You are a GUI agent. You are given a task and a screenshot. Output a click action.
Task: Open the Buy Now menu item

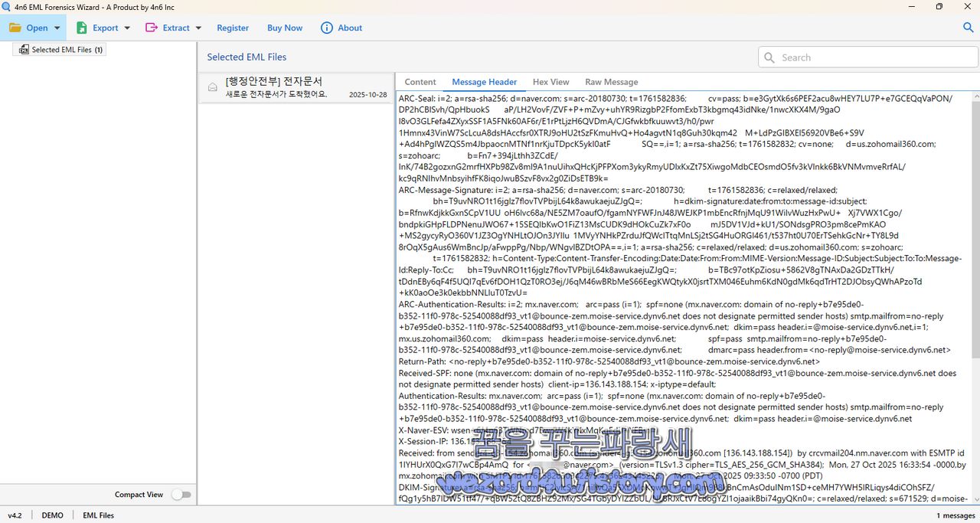pyautogui.click(x=285, y=28)
